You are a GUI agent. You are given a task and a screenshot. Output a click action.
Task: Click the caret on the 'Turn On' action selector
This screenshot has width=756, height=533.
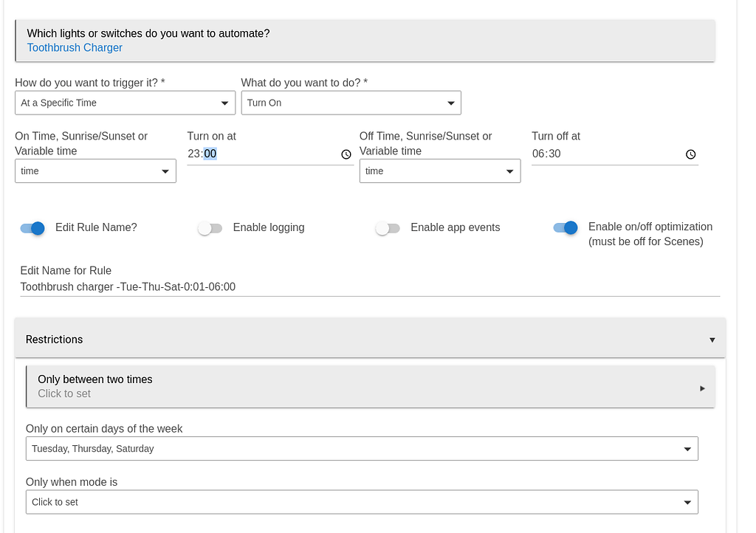(452, 103)
